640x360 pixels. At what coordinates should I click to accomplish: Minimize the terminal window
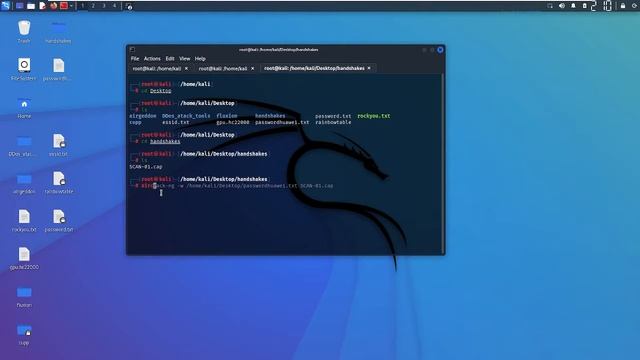[424, 50]
